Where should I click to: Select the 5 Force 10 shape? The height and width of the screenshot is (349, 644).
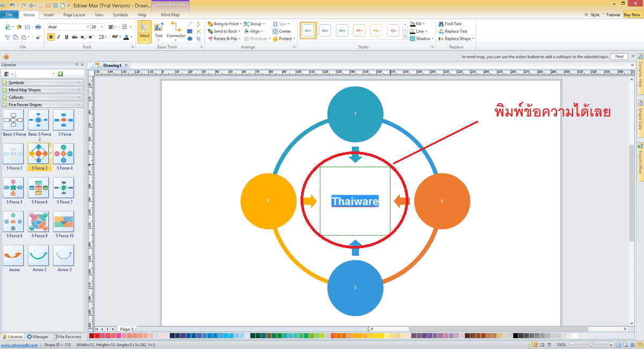pos(64,224)
